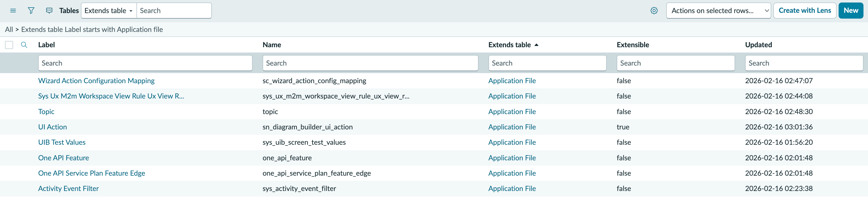Sort by Updated column header

758,45
